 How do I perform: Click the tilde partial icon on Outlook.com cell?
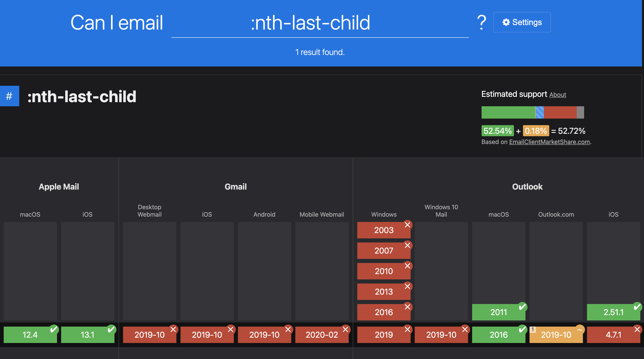coord(580,329)
